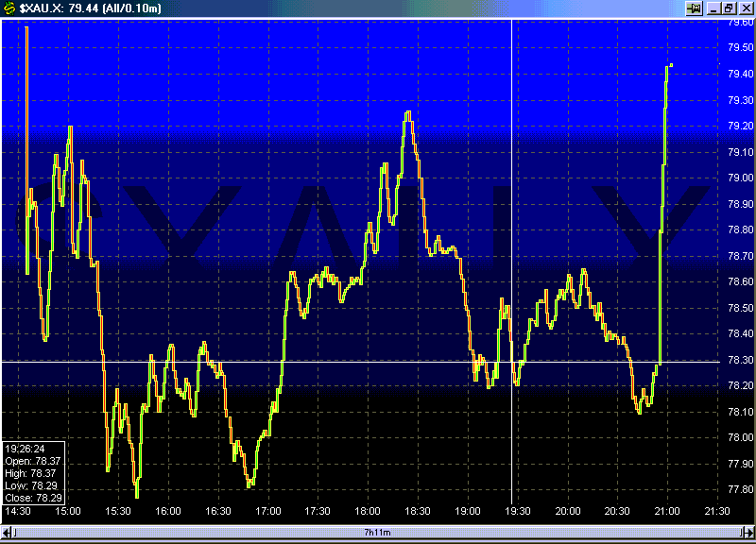Click the 78.60 price axis label
Image resolution: width=756 pixels, height=544 pixels.
(x=741, y=281)
